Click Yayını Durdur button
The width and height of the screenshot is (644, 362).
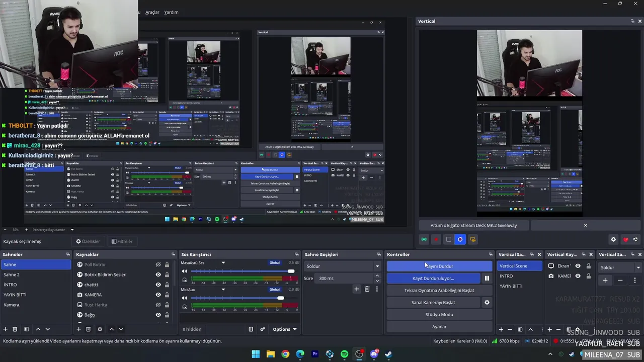click(439, 266)
